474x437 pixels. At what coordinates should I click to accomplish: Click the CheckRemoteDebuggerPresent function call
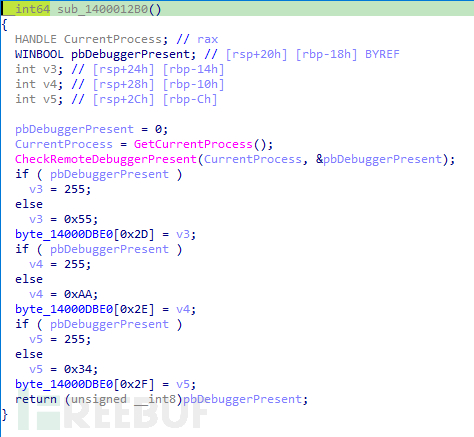point(106,159)
